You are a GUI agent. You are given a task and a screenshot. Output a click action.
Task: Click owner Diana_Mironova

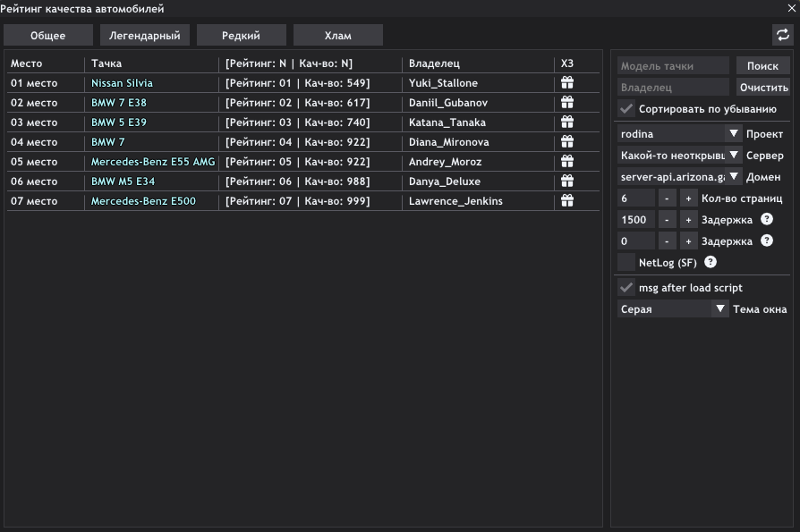coord(448,141)
